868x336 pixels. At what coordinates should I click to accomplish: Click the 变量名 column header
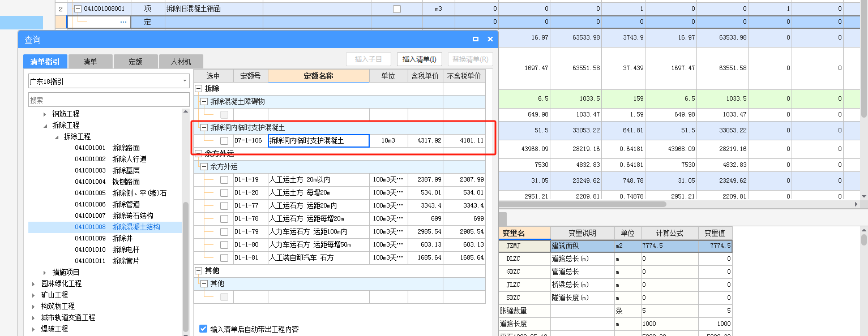click(x=524, y=233)
